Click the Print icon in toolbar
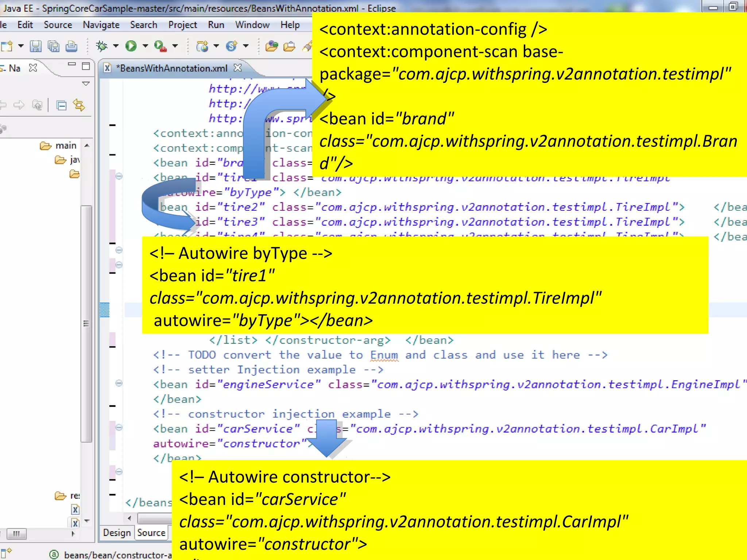The image size is (747, 560). pos(71,46)
